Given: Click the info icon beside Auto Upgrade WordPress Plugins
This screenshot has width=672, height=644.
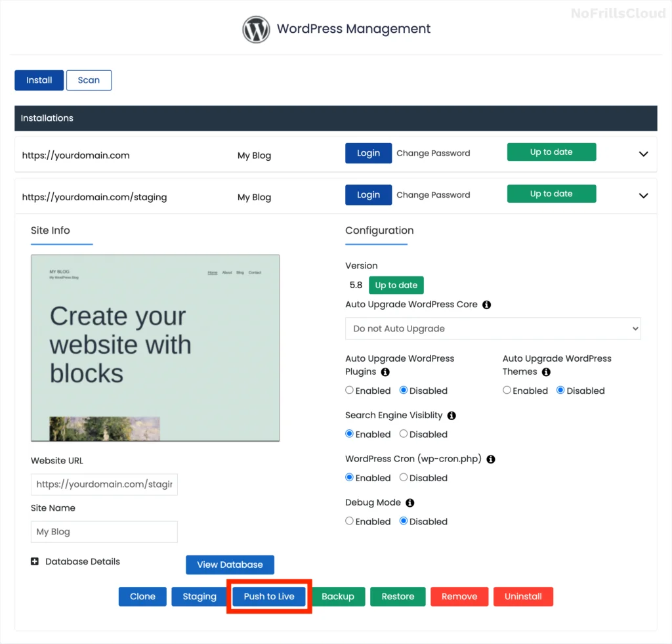Looking at the screenshot, I should (x=387, y=372).
